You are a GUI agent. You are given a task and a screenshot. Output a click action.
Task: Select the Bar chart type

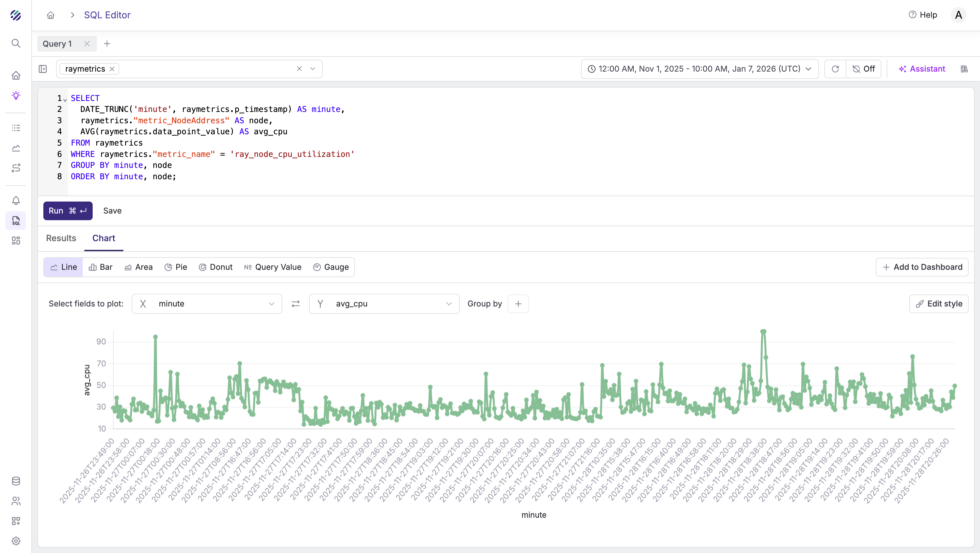101,267
